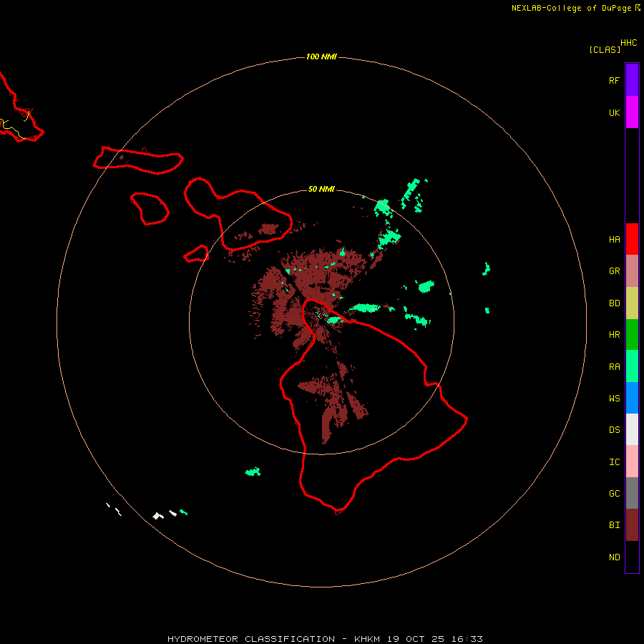Click the 'HR' legend label

point(614,335)
